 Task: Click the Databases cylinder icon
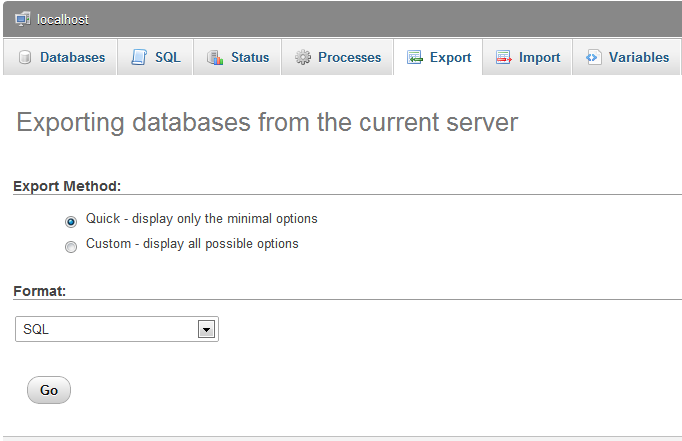click(25, 57)
